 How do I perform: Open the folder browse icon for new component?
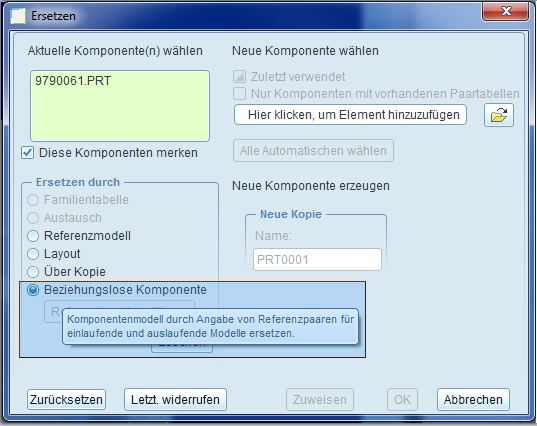[x=499, y=115]
